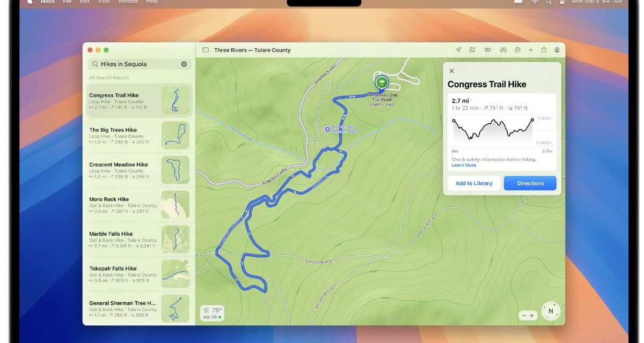Click the Learn More safety link
644x343 pixels.
tap(464, 165)
